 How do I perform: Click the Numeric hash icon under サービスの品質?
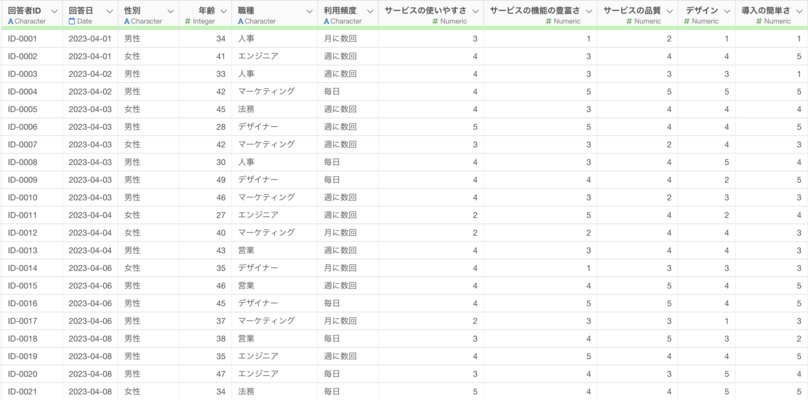coord(631,21)
